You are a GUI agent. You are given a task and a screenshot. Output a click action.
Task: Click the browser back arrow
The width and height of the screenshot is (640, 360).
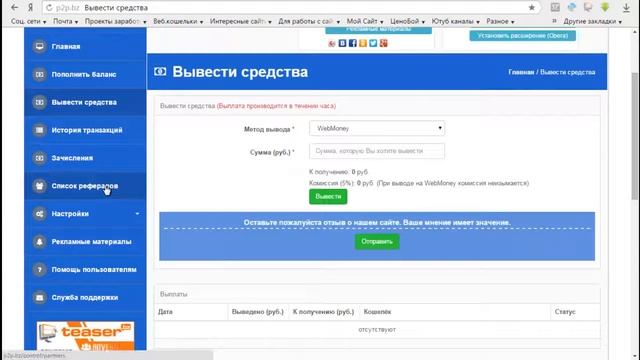tap(14, 7)
